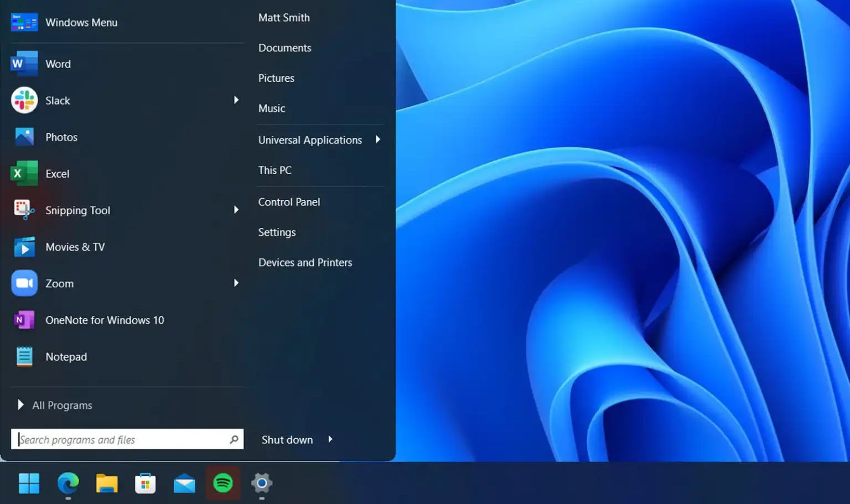Expand the Zoom submenu arrow
This screenshot has height=504, width=850.
coord(236,283)
